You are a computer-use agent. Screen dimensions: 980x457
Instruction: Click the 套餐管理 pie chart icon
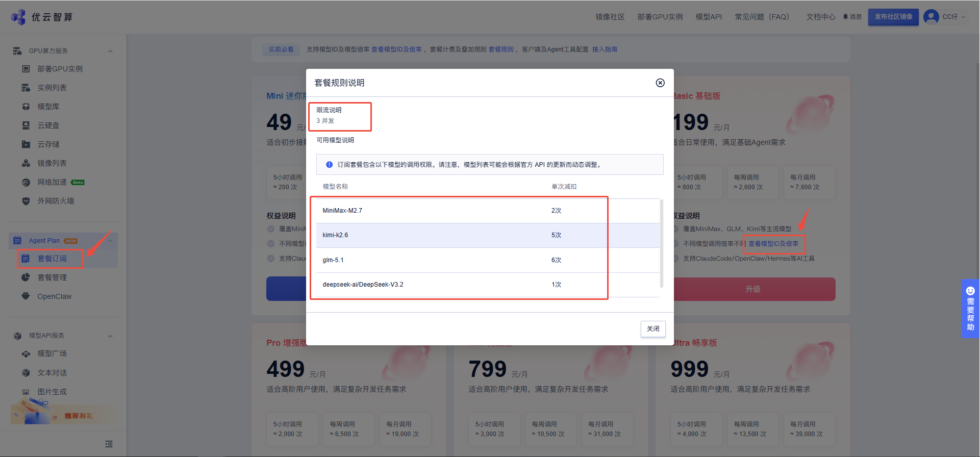coord(26,277)
